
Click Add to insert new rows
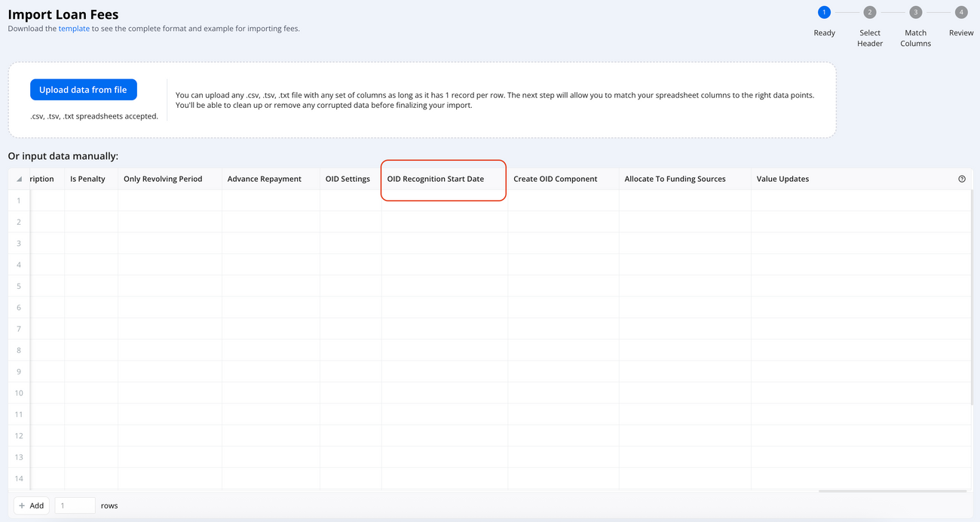[x=31, y=505]
